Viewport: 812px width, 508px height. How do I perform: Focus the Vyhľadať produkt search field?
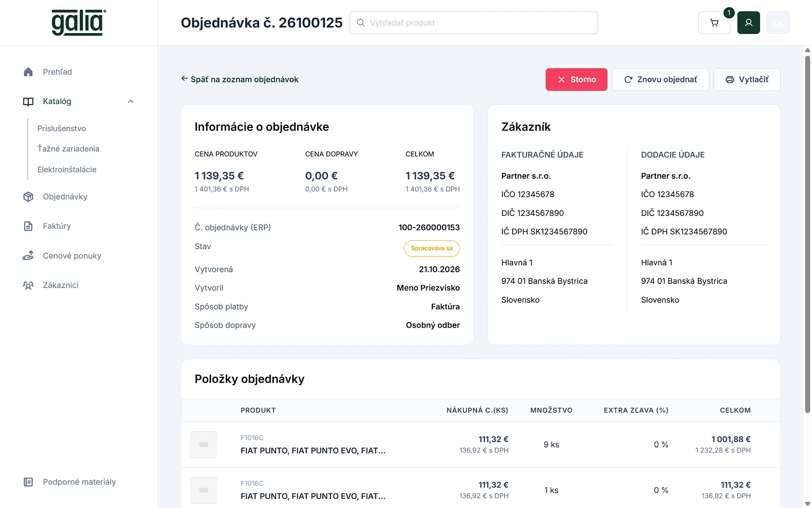(x=473, y=23)
